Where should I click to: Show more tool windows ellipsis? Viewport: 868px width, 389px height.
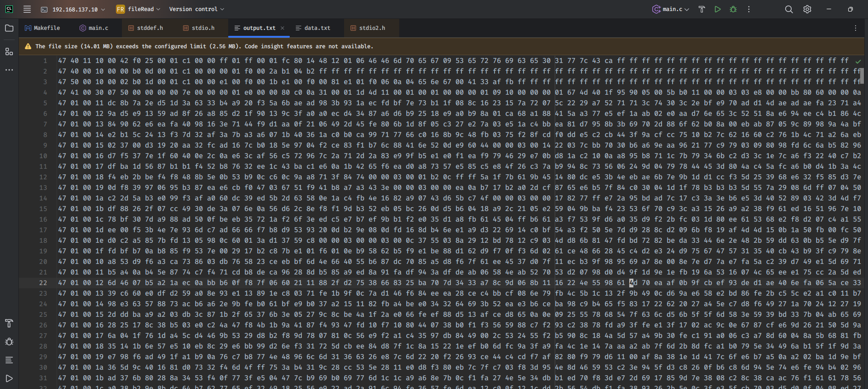click(9, 70)
